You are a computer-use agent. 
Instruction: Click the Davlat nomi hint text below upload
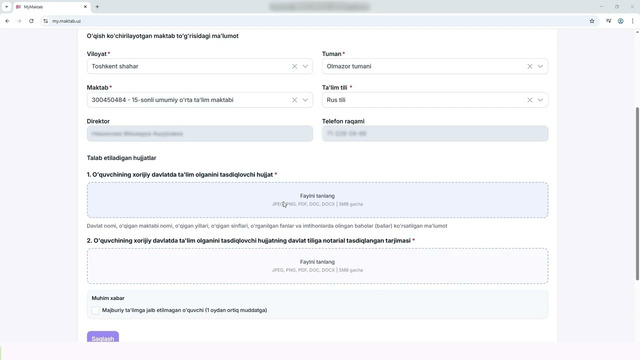coord(267,226)
